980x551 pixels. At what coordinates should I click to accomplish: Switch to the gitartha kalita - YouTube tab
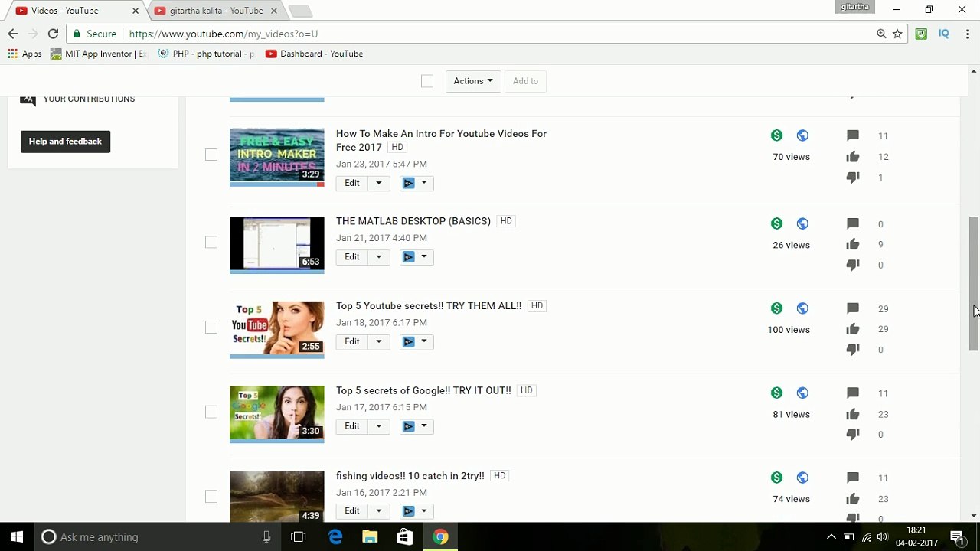[217, 11]
